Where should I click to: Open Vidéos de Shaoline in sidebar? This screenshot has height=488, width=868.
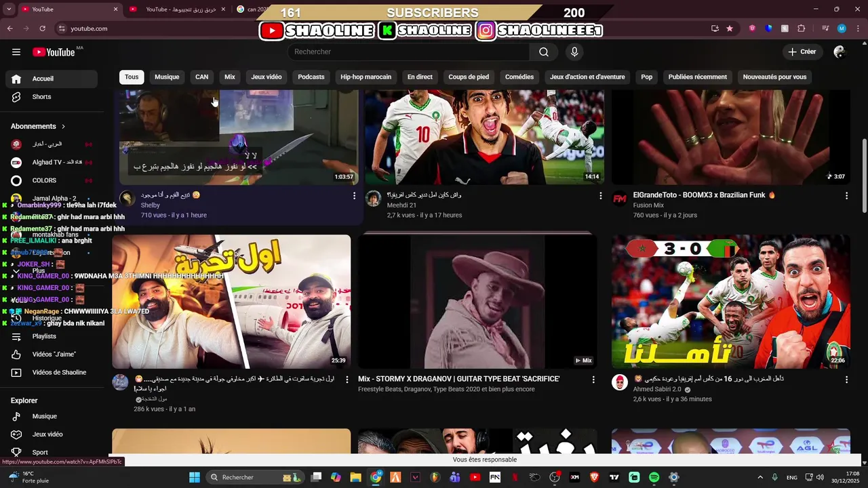click(52, 373)
